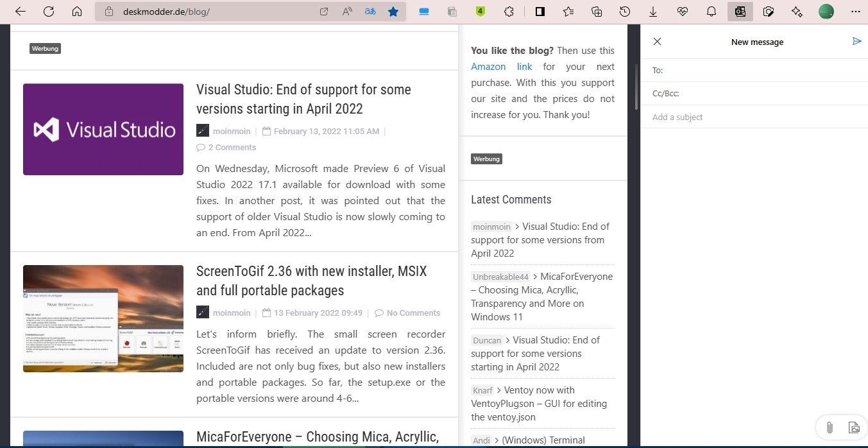Toggle the blue favorite star
868x448 pixels.
[x=393, y=12]
